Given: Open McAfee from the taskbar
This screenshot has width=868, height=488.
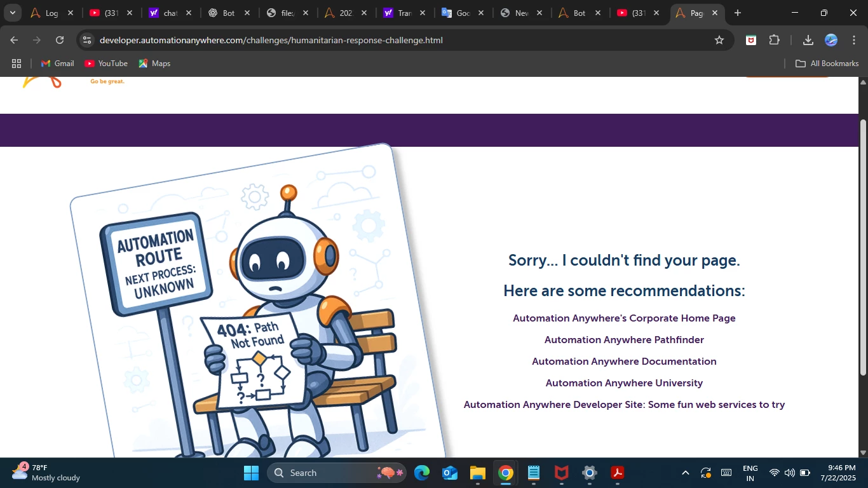Looking at the screenshot, I should point(562,473).
